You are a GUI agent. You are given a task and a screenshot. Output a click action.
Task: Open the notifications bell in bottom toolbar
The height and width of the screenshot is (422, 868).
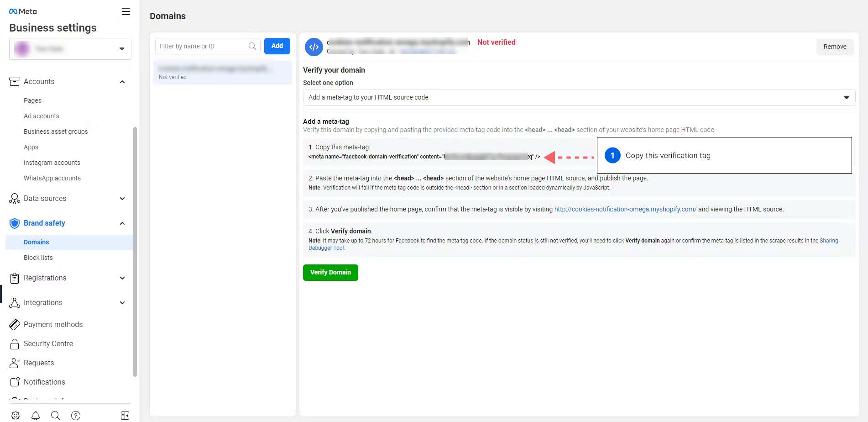[x=36, y=416]
